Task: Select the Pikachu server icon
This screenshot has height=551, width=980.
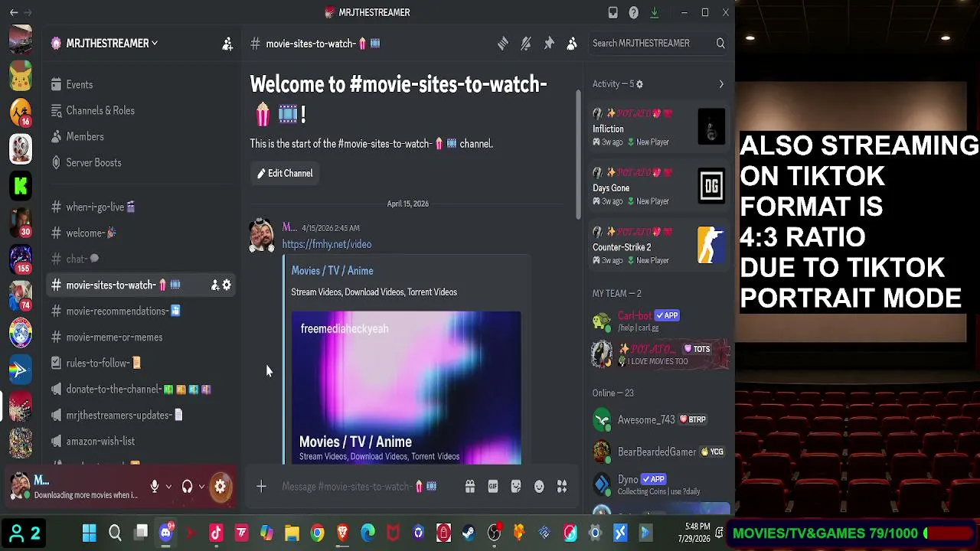Action: coord(21,75)
